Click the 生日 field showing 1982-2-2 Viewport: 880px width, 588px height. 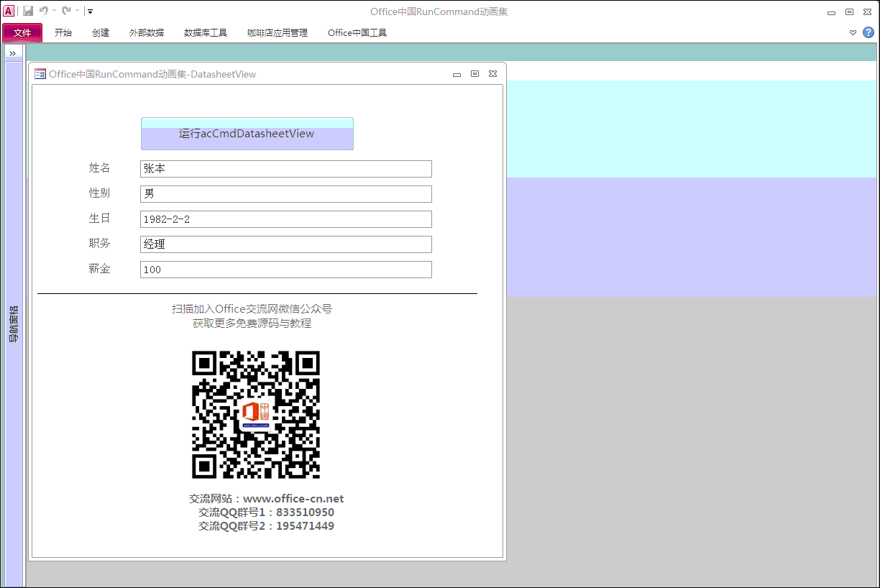point(286,219)
